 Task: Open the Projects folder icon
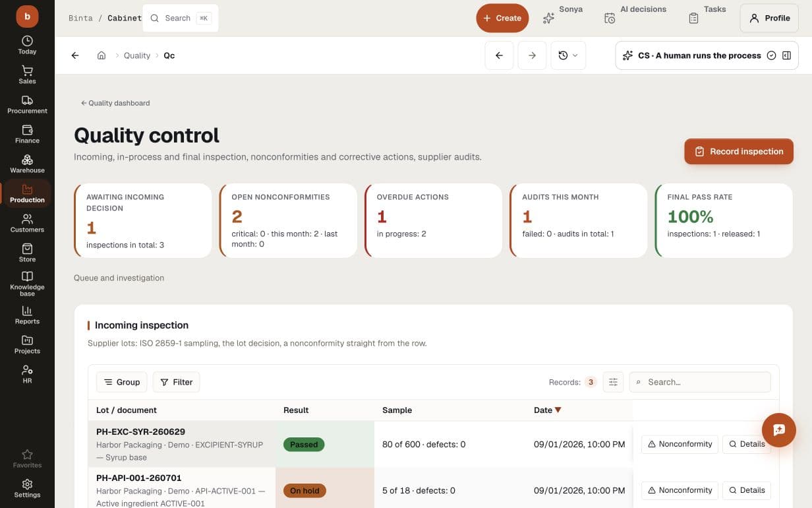click(x=27, y=340)
